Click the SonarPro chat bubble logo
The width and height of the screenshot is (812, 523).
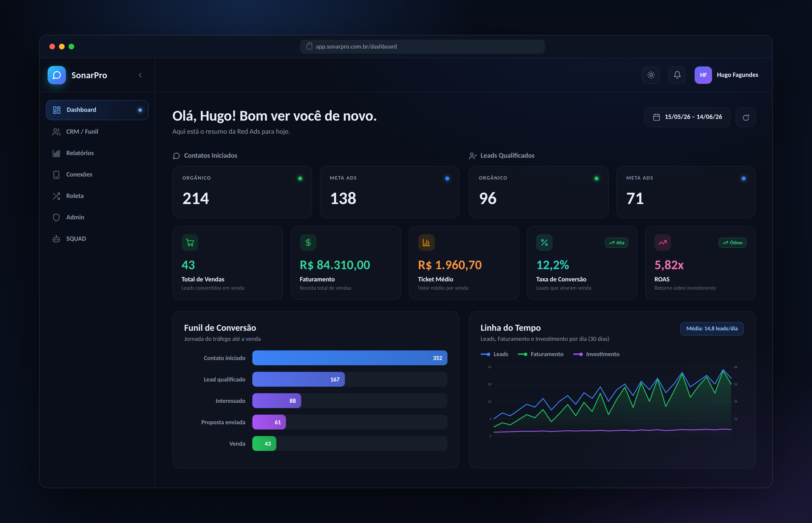point(57,75)
